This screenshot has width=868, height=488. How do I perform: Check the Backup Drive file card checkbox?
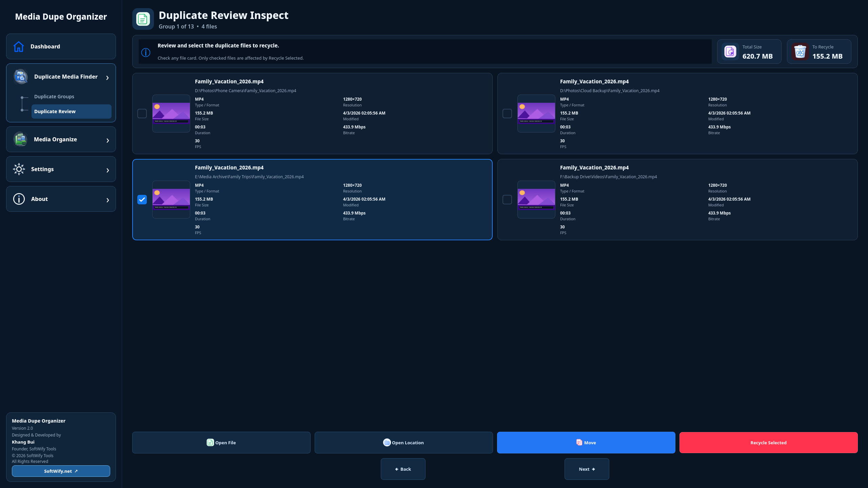tap(507, 200)
